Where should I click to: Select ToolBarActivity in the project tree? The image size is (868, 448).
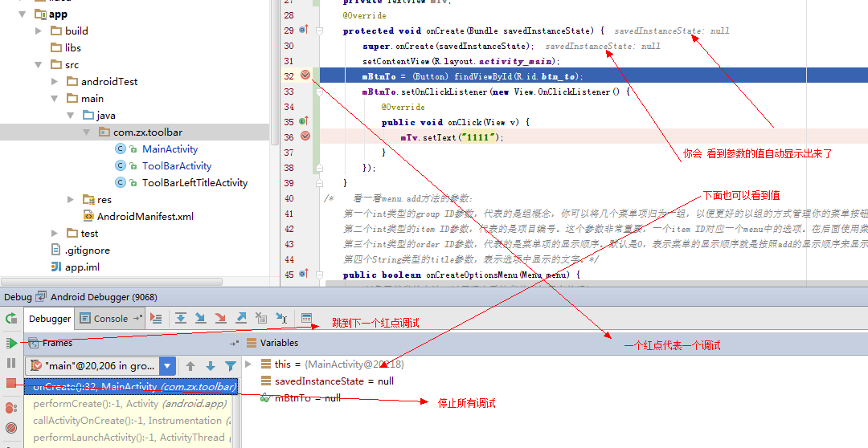point(177,166)
